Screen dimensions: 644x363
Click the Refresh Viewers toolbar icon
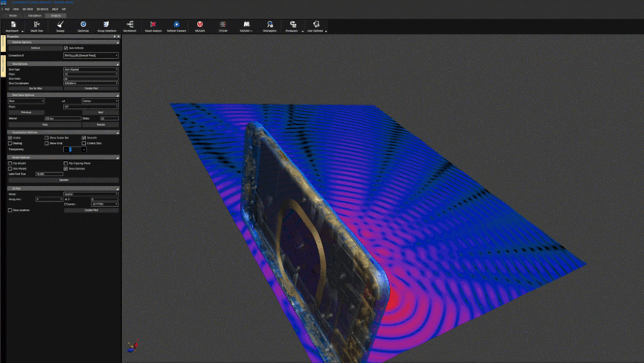coord(176,26)
